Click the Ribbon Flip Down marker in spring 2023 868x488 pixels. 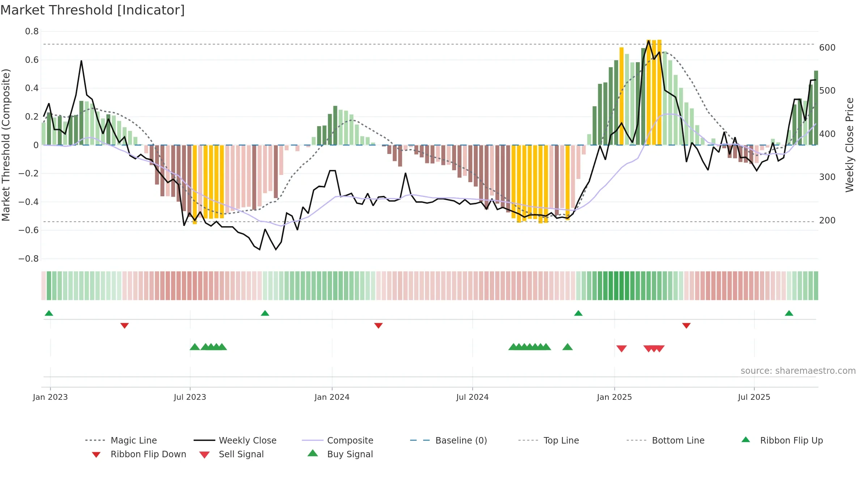124,326
